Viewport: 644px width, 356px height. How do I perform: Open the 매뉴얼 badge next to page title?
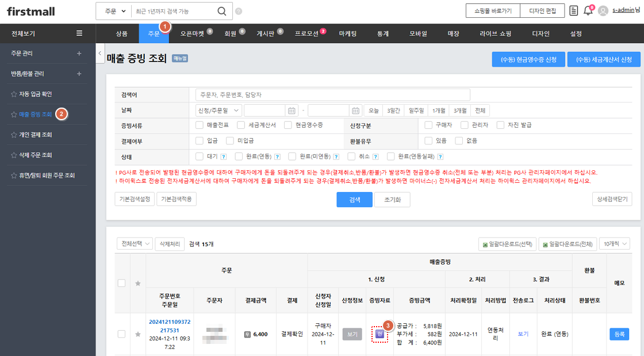click(180, 58)
